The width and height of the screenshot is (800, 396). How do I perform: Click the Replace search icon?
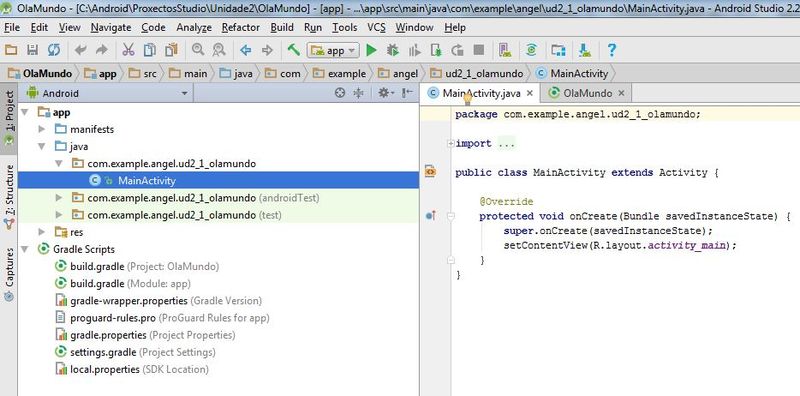point(219,50)
